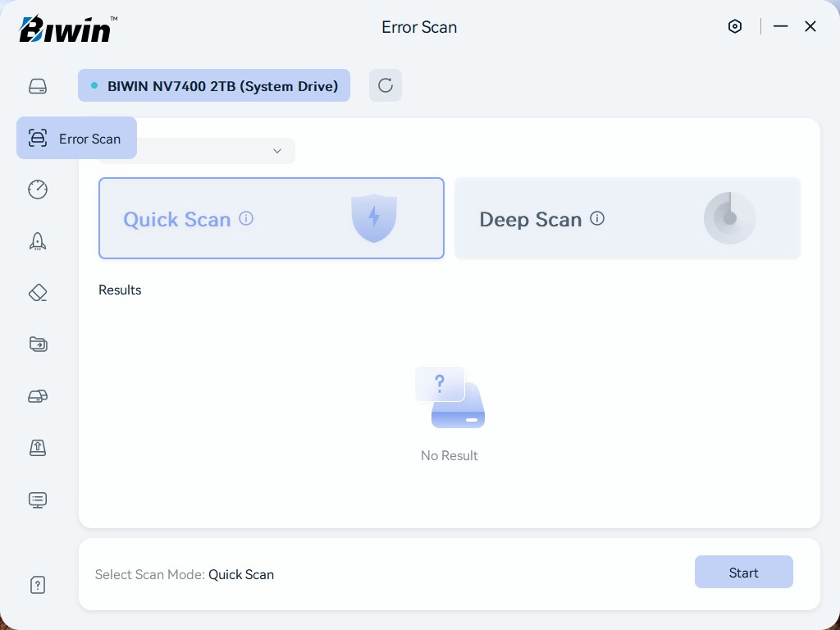This screenshot has height=630, width=840.
Task: Minimize the Biwin window
Action: tap(780, 26)
